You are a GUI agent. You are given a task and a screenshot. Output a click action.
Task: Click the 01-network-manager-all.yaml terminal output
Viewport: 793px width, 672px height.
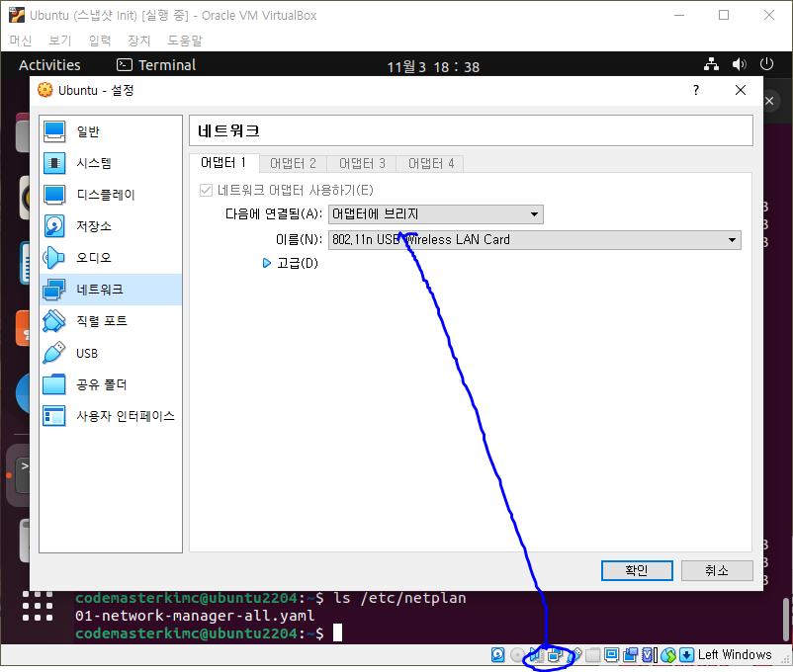click(195, 616)
